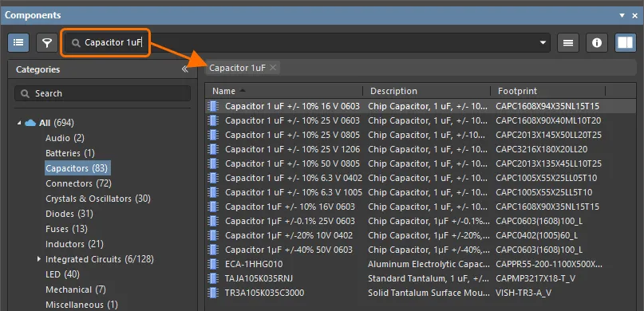Click component icon for TAJA105K035RNJ

213,278
